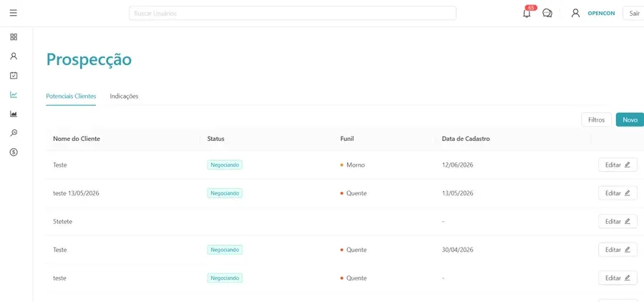Image resolution: width=644 pixels, height=302 pixels.
Task: Open the chat messages bubble icon
Action: tap(547, 13)
